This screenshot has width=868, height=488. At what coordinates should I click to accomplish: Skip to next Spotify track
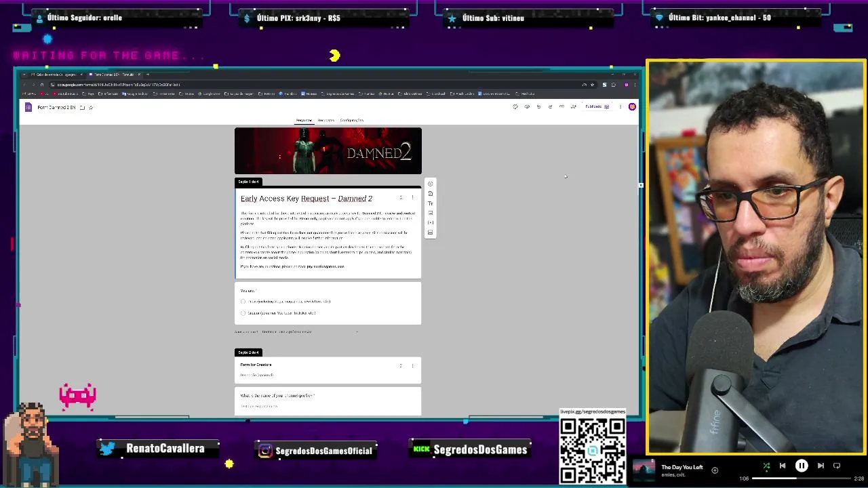click(821, 466)
